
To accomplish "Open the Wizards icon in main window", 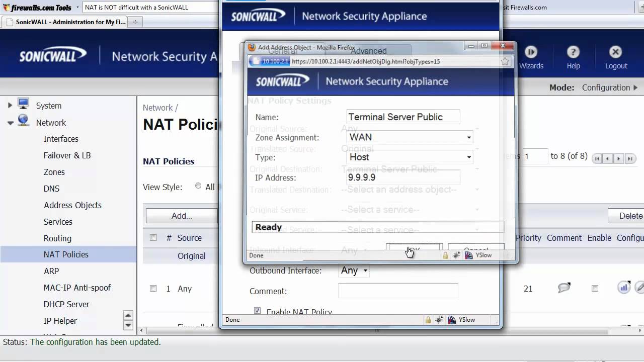I will (531, 52).
